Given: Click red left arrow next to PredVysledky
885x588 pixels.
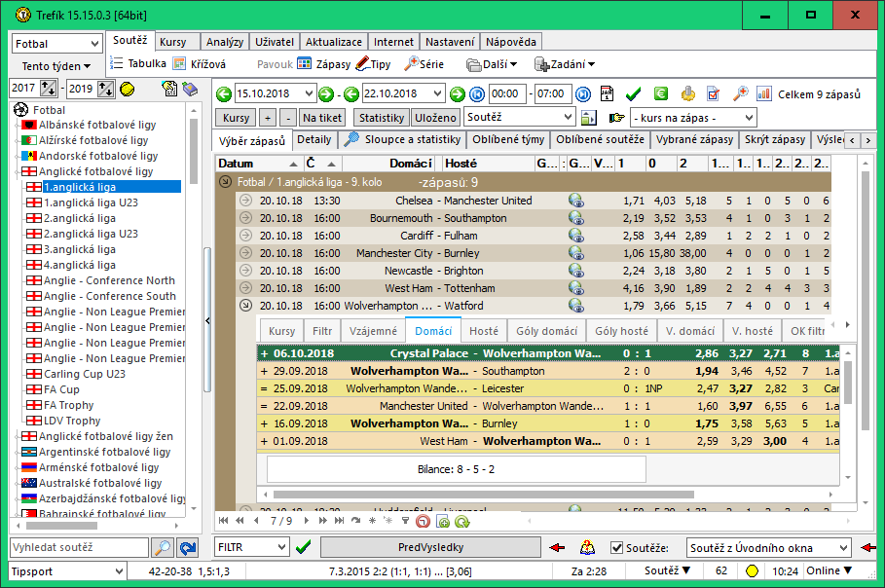Looking at the screenshot, I should pos(557,547).
